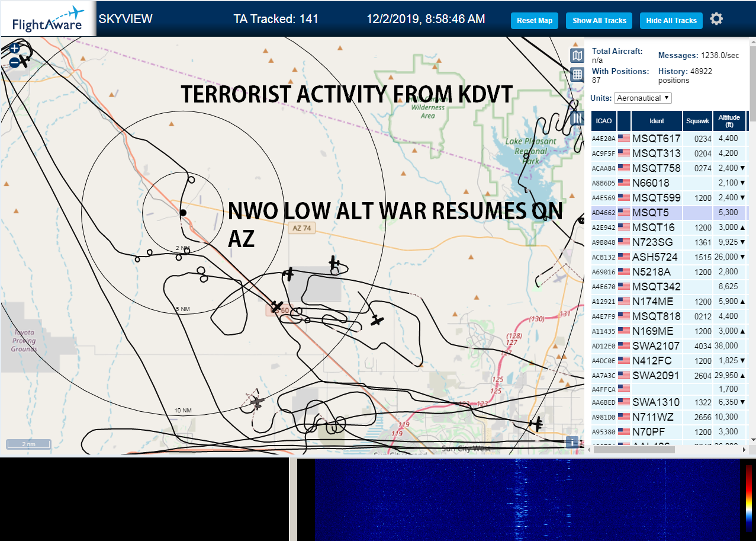Viewport: 756px width, 541px height.
Task: Zoom out the map with minus button
Action: (15, 62)
